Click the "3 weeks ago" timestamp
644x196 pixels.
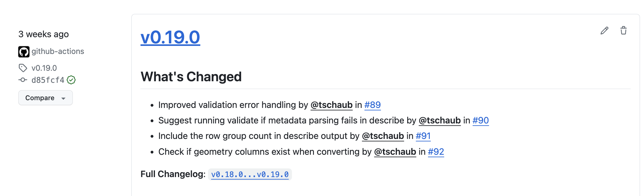tap(43, 34)
